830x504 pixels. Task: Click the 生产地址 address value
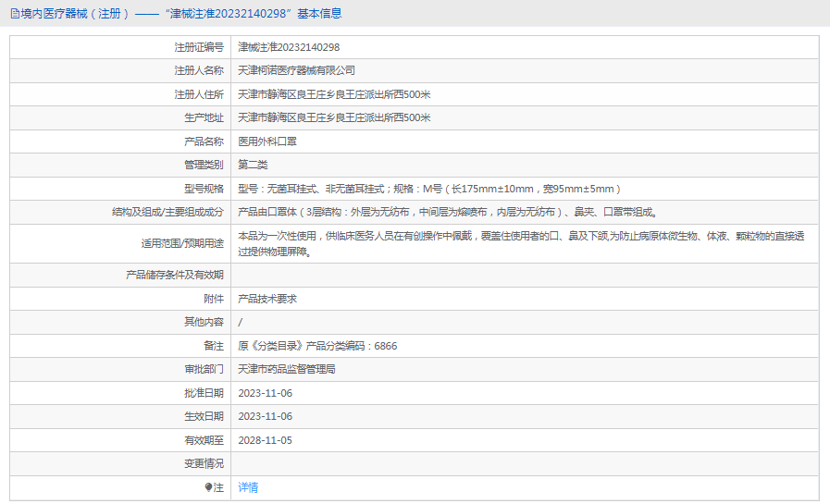point(334,117)
